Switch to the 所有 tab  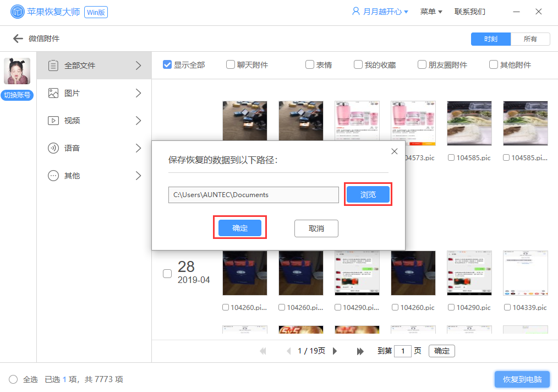pos(530,39)
